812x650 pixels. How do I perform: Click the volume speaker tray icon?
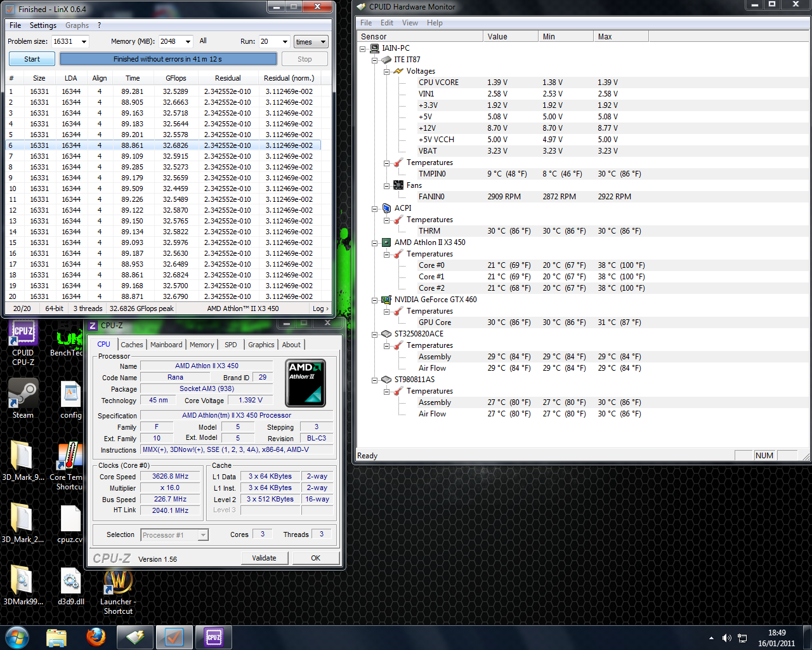tap(726, 638)
